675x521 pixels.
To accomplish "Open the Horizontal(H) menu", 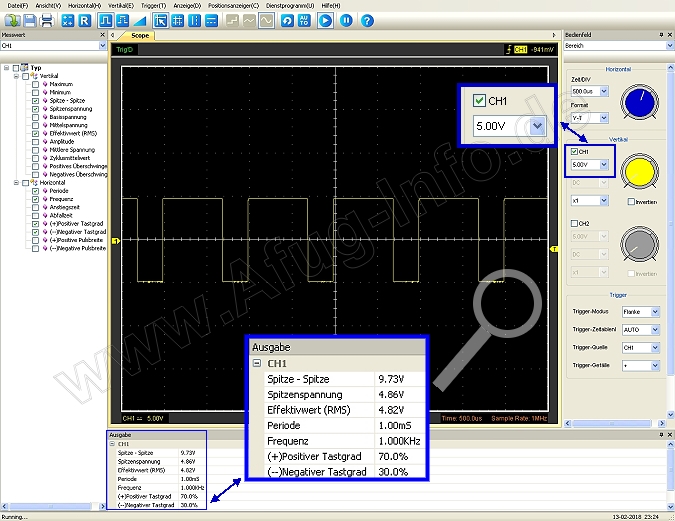I will tap(84, 6).
